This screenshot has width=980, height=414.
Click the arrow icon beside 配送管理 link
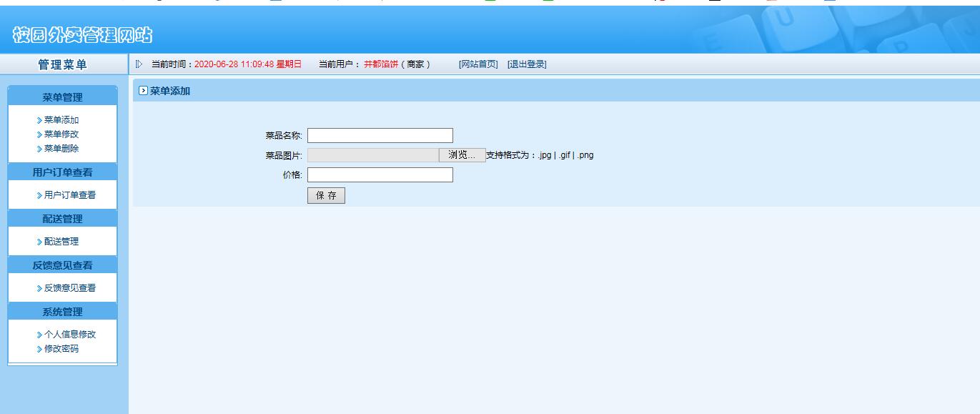click(39, 242)
